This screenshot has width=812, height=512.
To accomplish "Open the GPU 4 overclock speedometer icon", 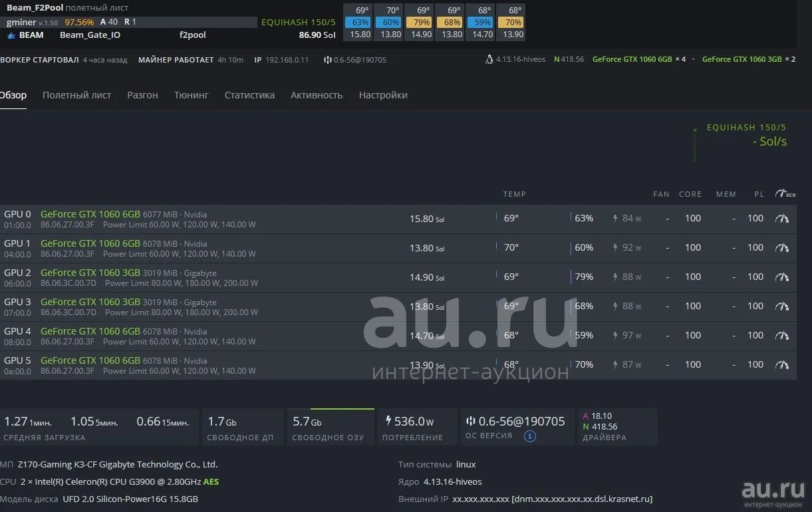I will (782, 335).
